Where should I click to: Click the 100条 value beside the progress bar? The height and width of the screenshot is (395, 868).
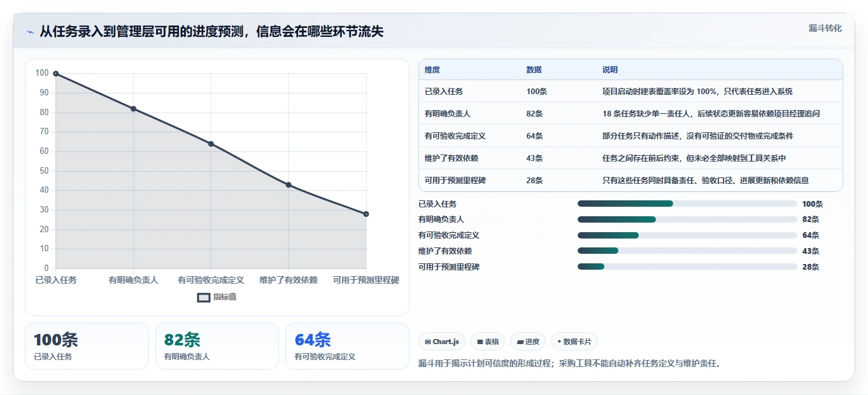point(813,204)
